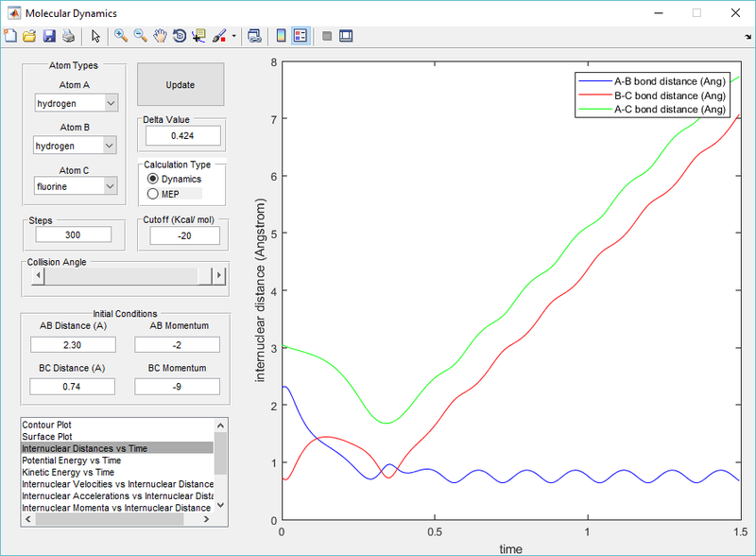Image resolution: width=756 pixels, height=556 pixels.
Task: Select the Dynamics calculation type
Action: [153, 179]
